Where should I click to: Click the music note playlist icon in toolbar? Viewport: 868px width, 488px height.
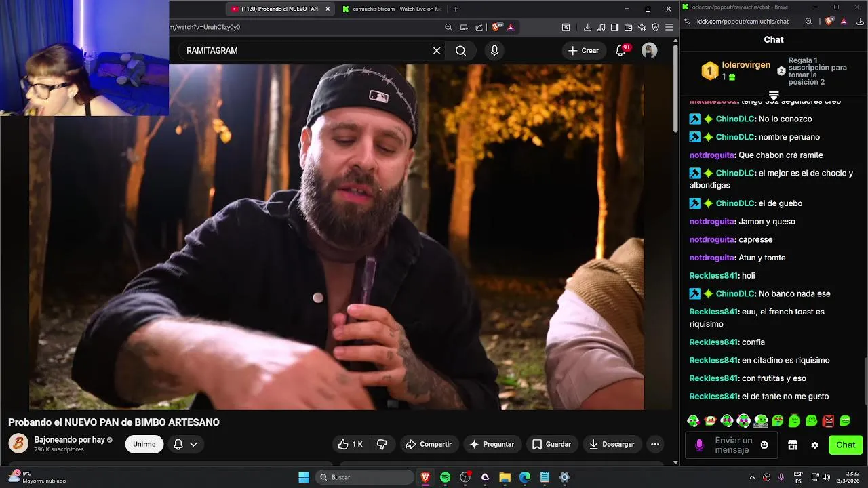601,27
